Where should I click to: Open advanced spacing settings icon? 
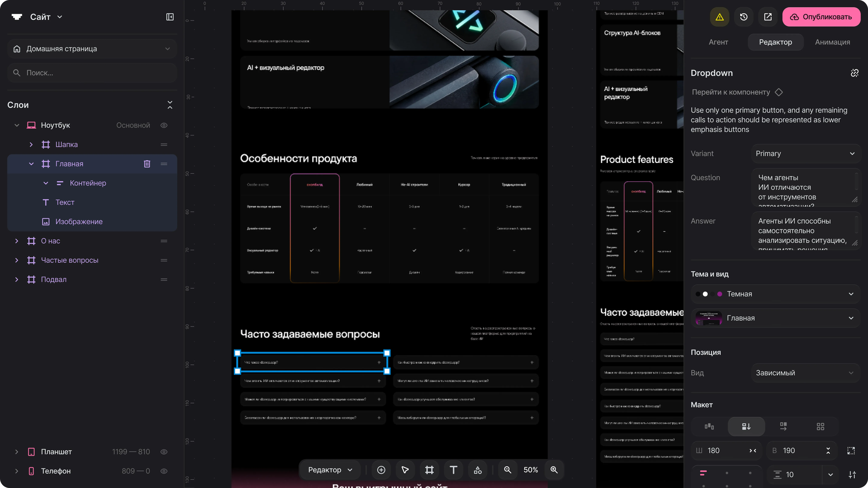852,475
